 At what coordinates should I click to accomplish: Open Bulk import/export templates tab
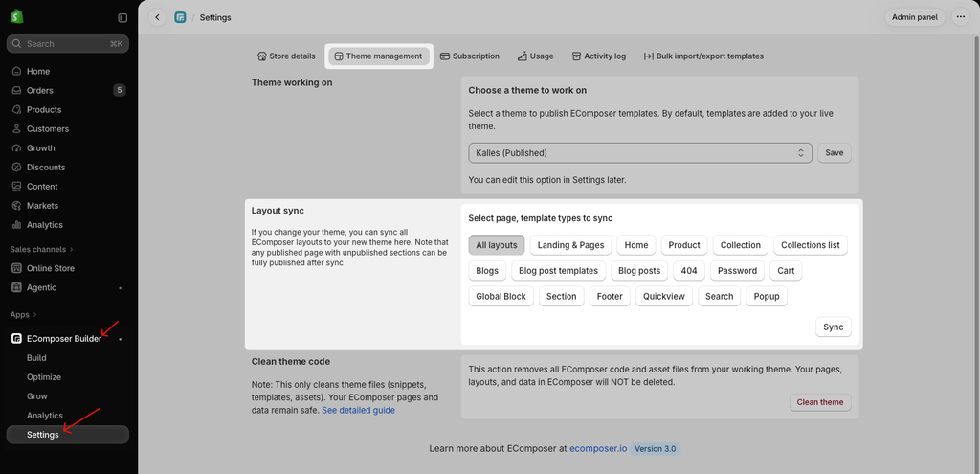coord(703,56)
